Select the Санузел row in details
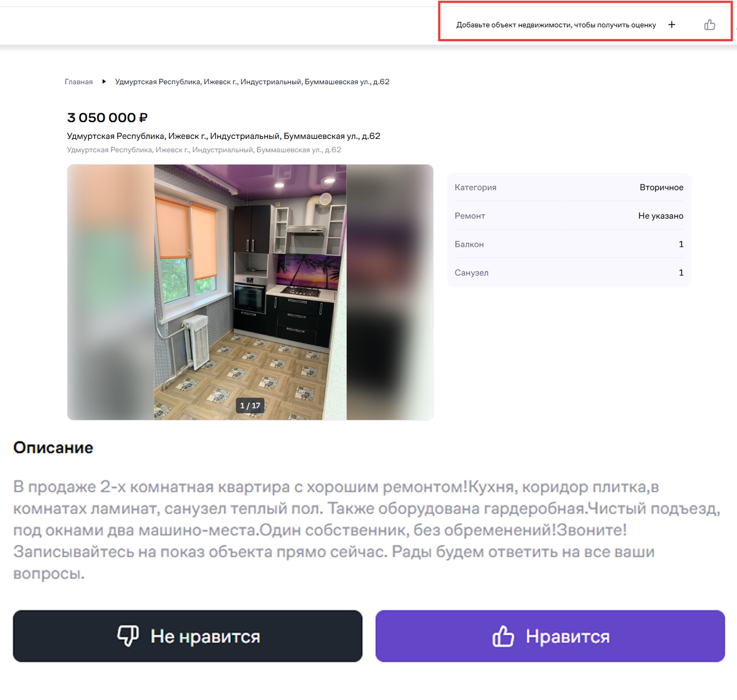Viewport: 737px width, 700px height. coord(569,273)
